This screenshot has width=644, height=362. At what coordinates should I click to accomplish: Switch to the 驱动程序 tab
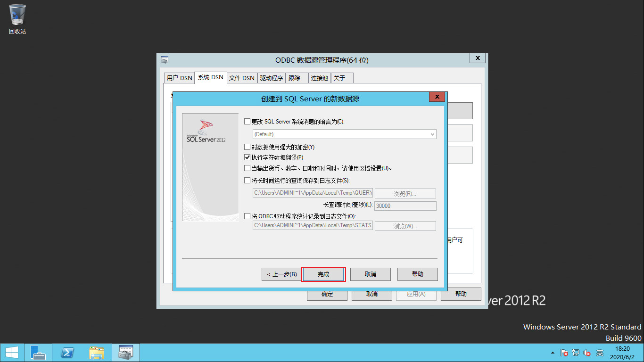pyautogui.click(x=271, y=77)
